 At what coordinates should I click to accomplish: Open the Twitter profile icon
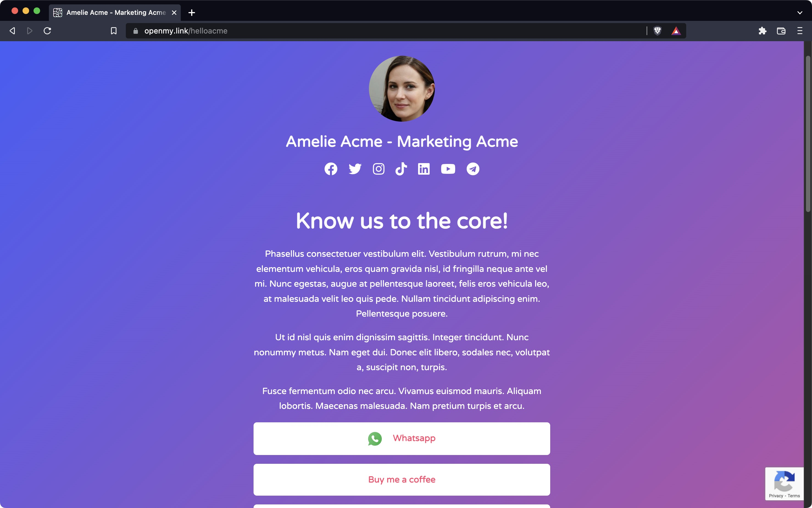point(355,169)
